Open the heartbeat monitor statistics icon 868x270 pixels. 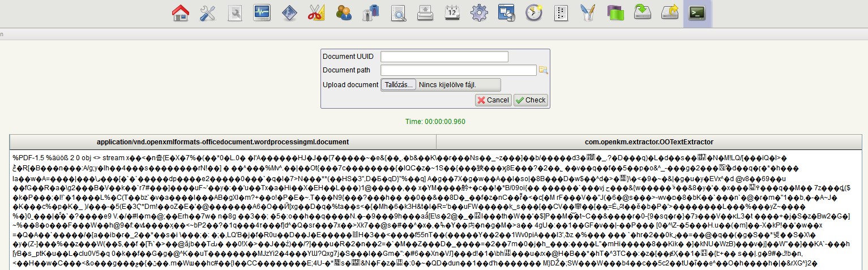pos(262,13)
